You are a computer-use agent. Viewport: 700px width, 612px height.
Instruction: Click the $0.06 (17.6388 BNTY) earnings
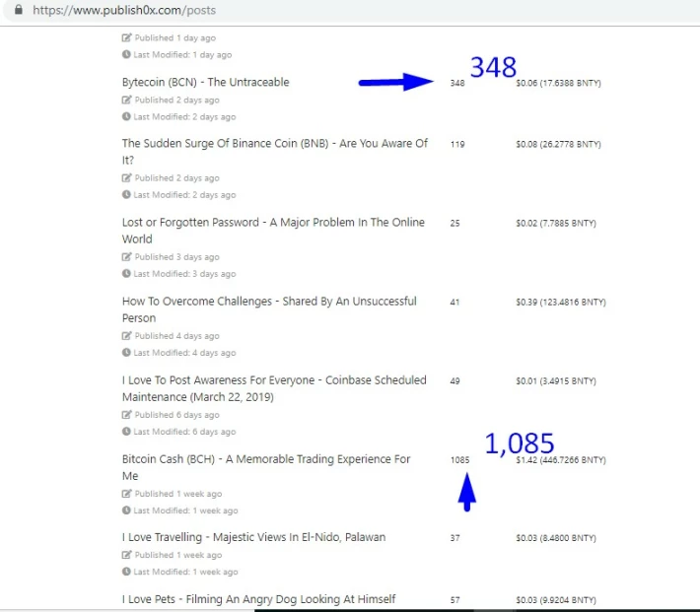[558, 83]
